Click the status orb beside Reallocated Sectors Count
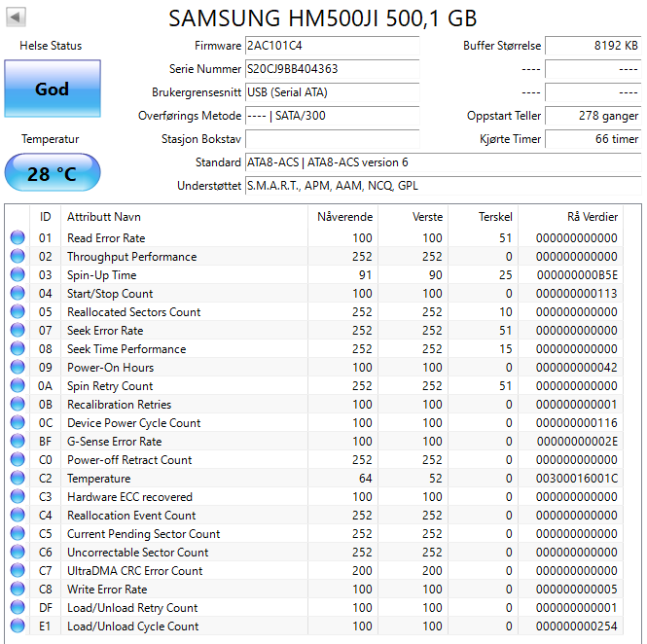The height and width of the screenshot is (644, 647). [18, 312]
